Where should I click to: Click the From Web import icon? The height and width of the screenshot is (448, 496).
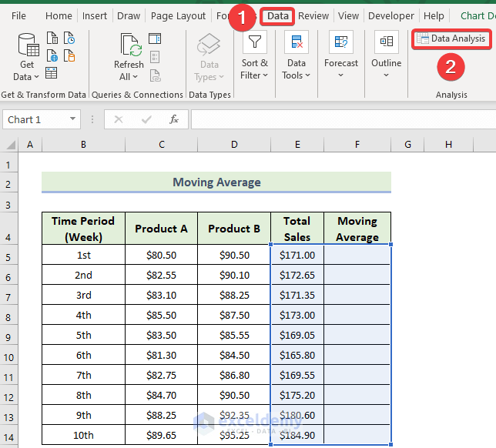(x=52, y=55)
